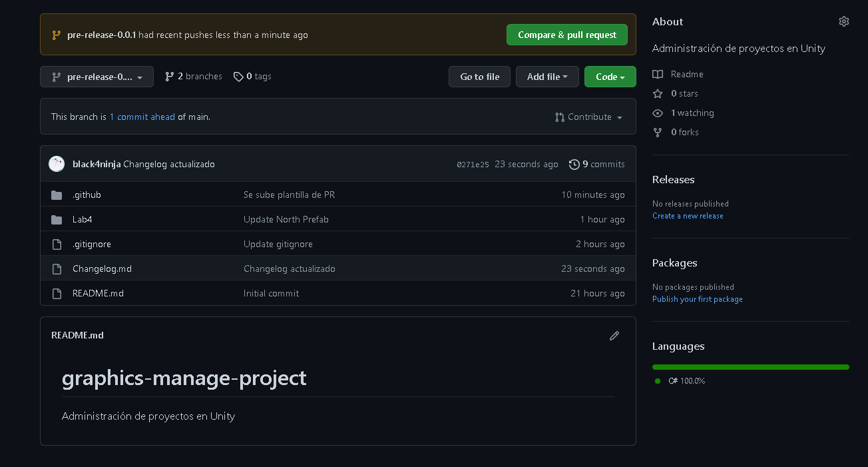Open the pre-release-0... branch selector dropdown

click(97, 77)
